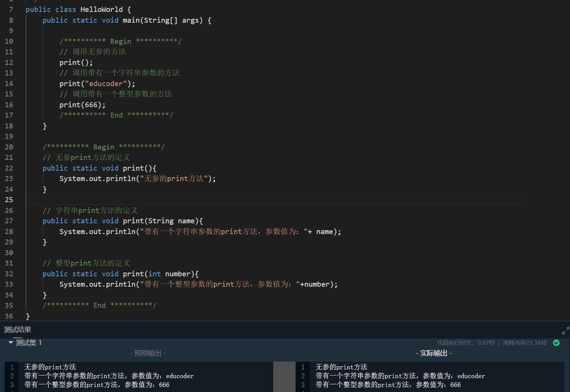Click the println 无参的print方法 statement
This screenshot has height=392, width=570.
click(138, 179)
